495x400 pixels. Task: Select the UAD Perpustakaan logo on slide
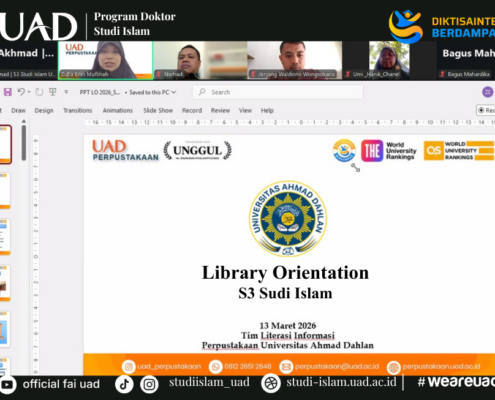click(125, 150)
